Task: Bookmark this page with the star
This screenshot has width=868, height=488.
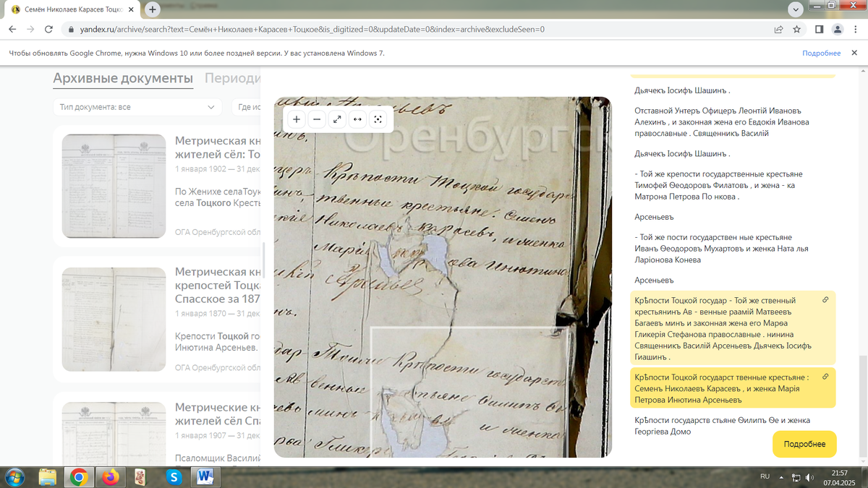Action: point(796,30)
